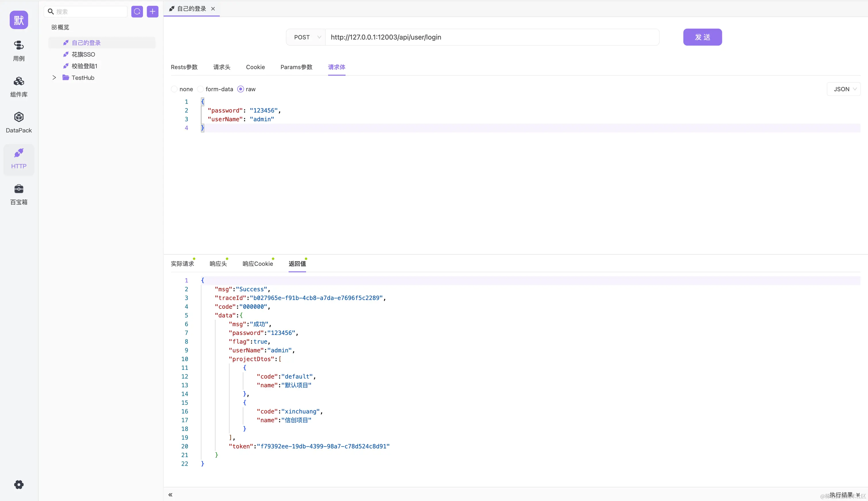Open the POST method dropdown

point(306,37)
